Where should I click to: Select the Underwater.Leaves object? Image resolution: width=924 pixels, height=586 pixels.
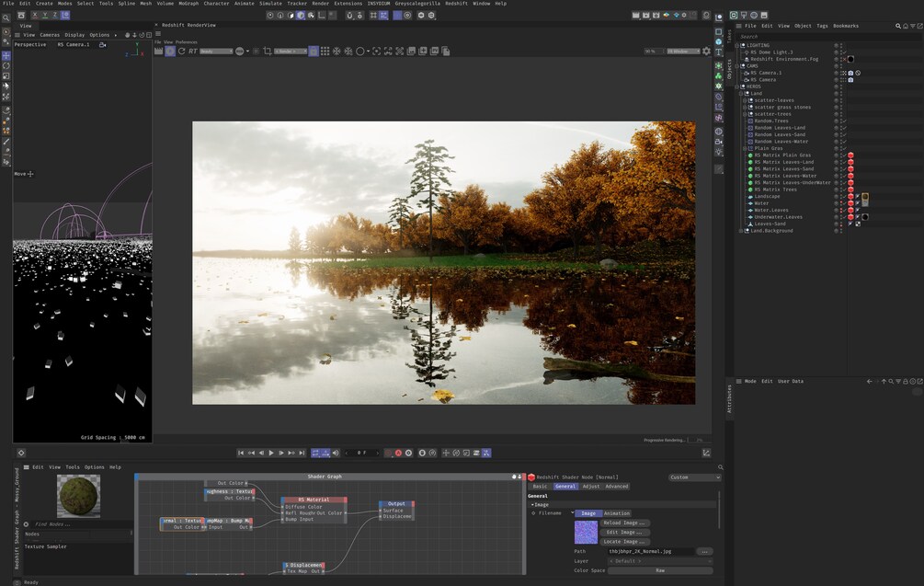[778, 217]
